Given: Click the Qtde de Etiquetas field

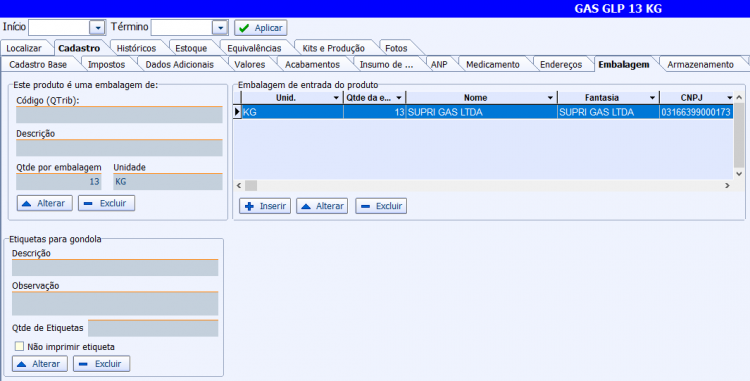Looking at the screenshot, I should coord(153,328).
